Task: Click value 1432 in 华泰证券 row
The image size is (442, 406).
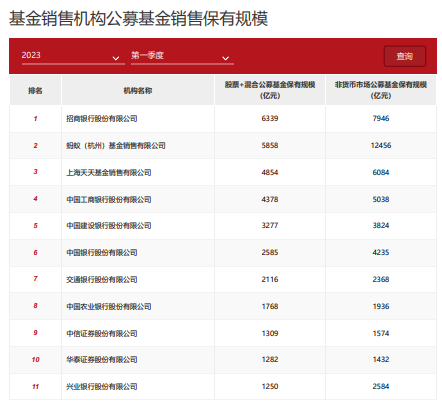Action: (381, 359)
